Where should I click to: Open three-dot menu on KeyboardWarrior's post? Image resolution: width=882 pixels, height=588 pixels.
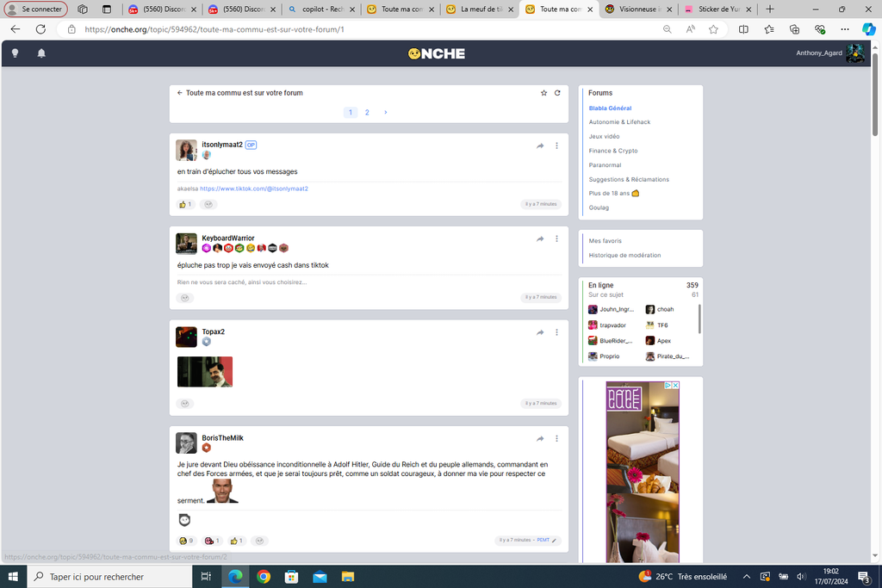tap(557, 238)
